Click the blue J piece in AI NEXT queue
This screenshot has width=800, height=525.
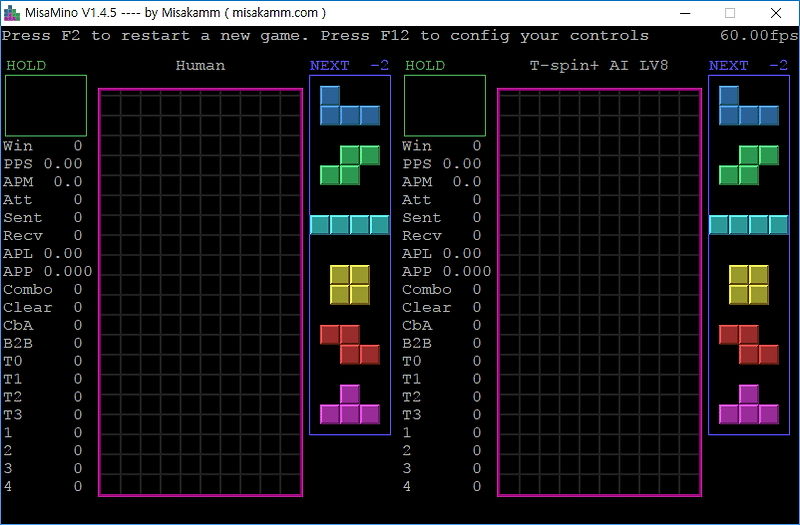(x=749, y=106)
